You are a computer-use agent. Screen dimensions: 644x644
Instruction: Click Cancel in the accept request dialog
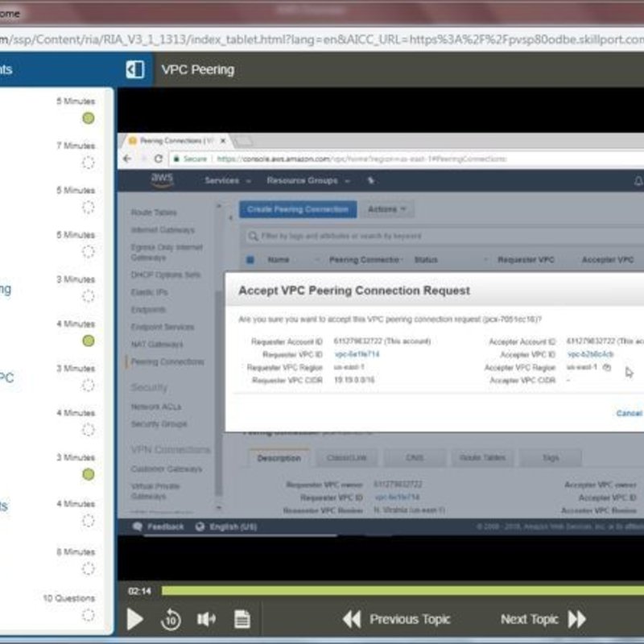tap(629, 413)
